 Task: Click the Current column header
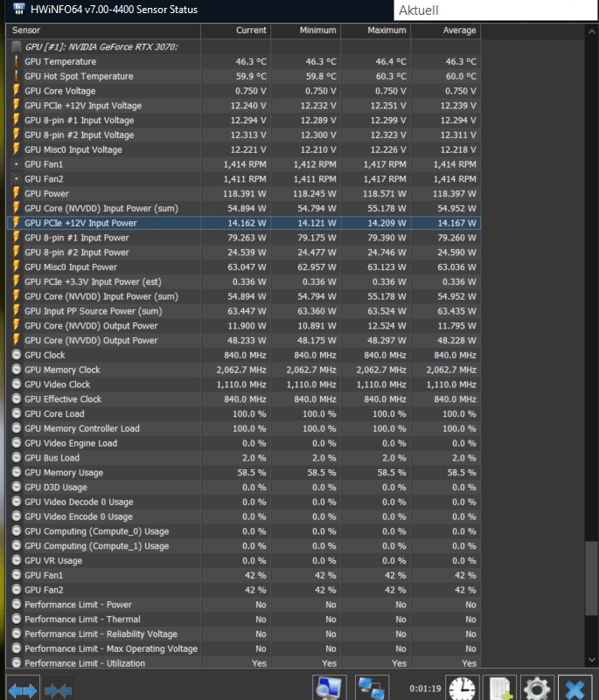(236, 31)
